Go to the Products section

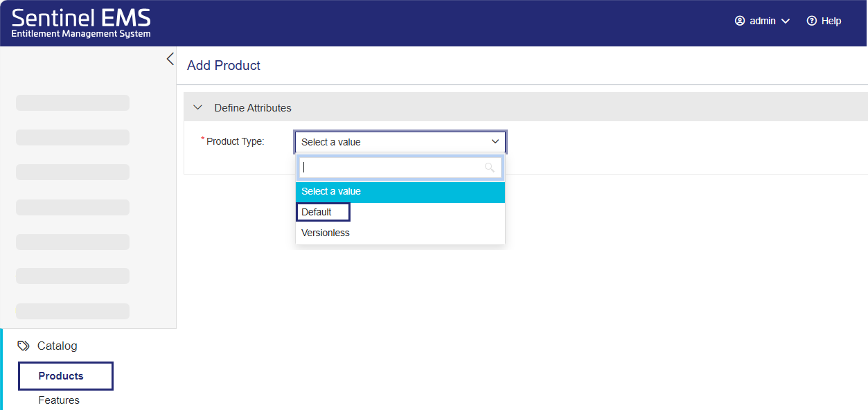pyautogui.click(x=65, y=375)
